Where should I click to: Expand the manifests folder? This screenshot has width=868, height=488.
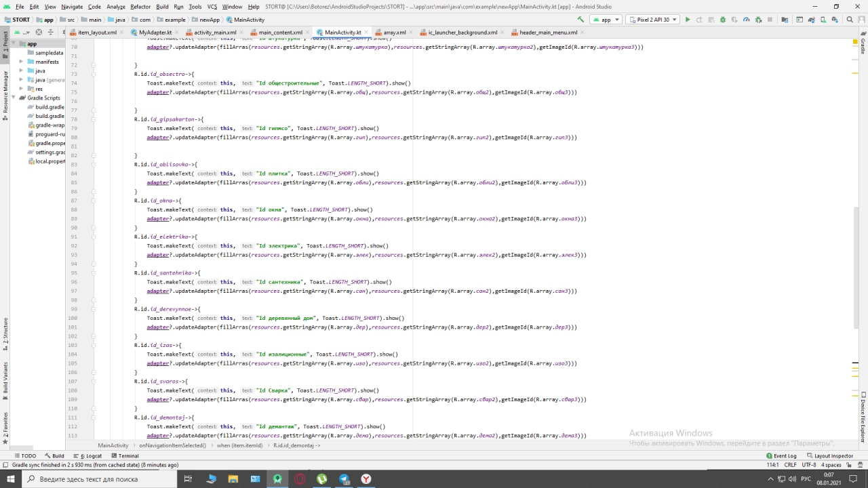point(22,62)
